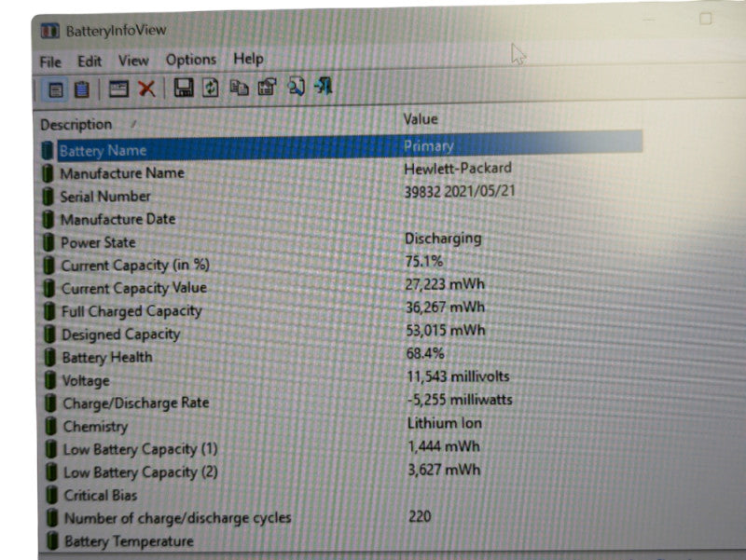The image size is (746, 560).
Task: Maximize the BatteryInfoView window
Action: [x=706, y=19]
